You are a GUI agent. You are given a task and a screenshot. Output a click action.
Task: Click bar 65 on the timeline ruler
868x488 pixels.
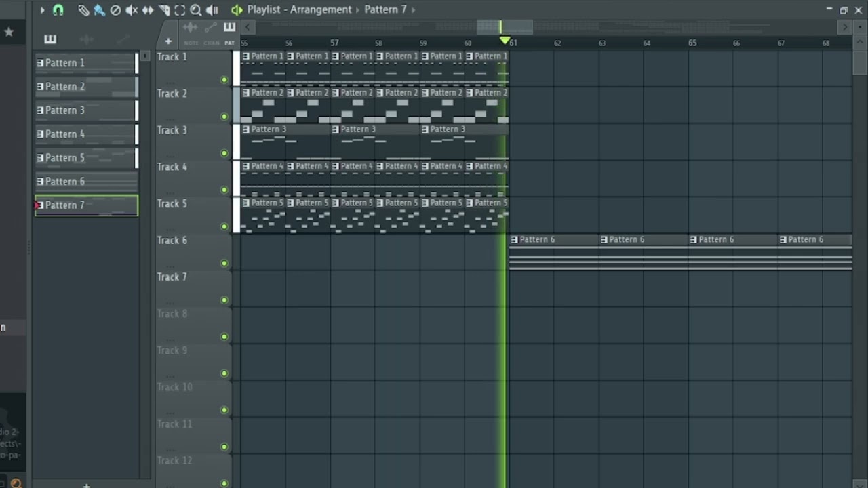coord(692,43)
